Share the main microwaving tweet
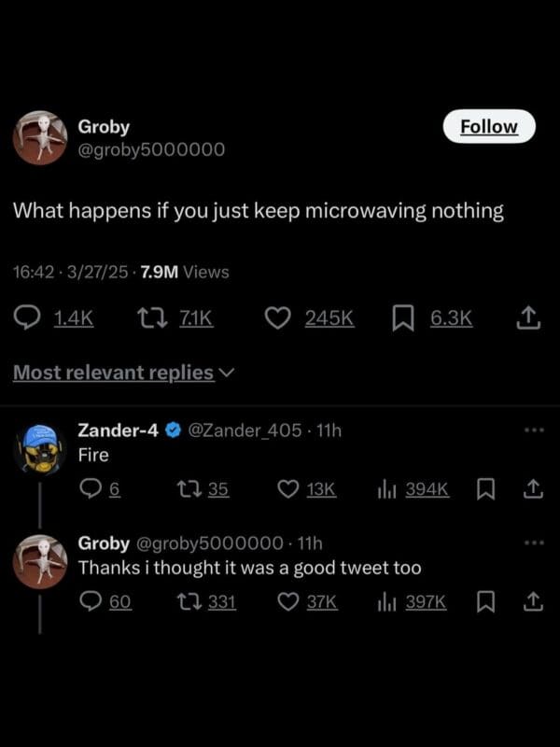560x747 pixels. coord(528,318)
